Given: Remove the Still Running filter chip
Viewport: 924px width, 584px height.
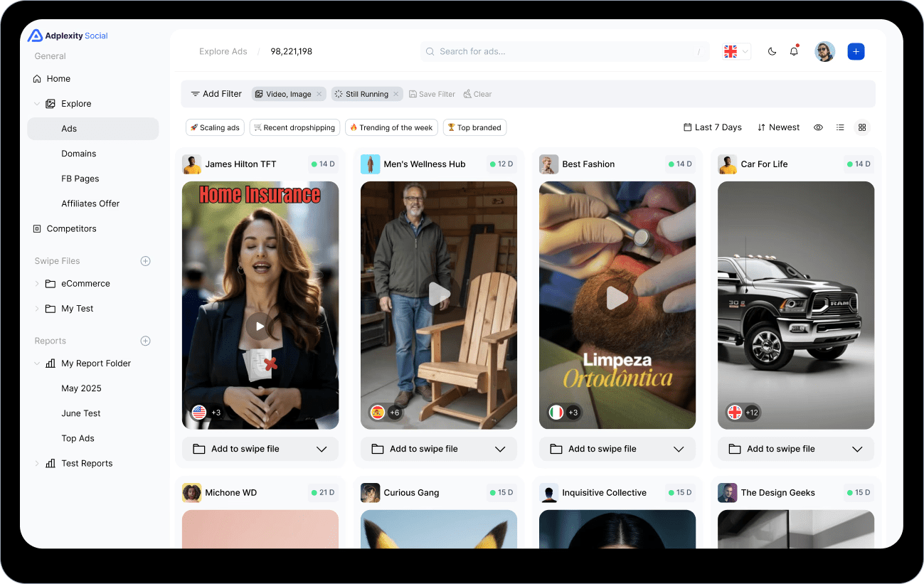Looking at the screenshot, I should pyautogui.click(x=396, y=93).
